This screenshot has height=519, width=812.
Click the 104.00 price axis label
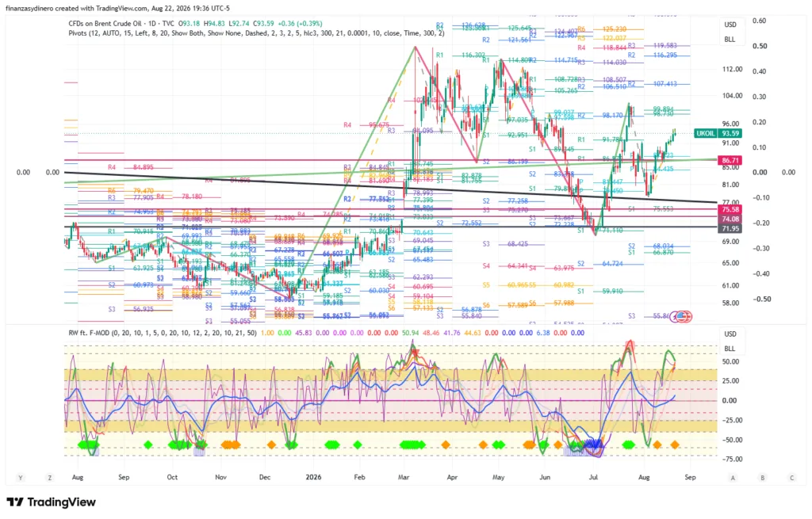click(733, 96)
